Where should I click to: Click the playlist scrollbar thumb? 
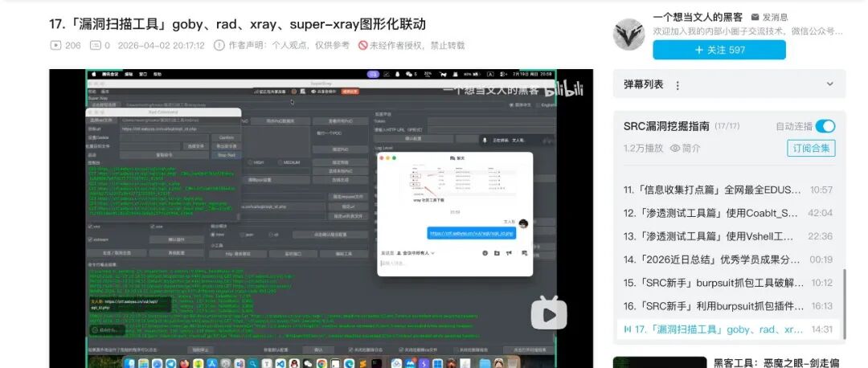point(844,303)
